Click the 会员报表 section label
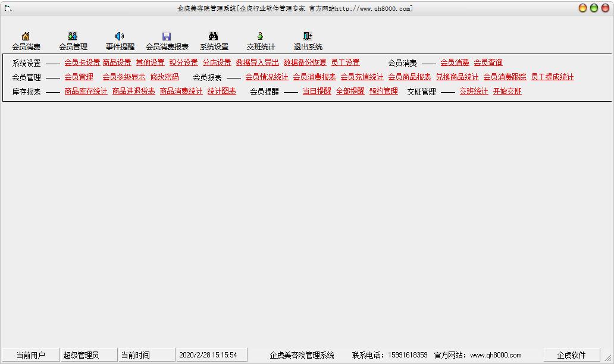 click(x=207, y=77)
